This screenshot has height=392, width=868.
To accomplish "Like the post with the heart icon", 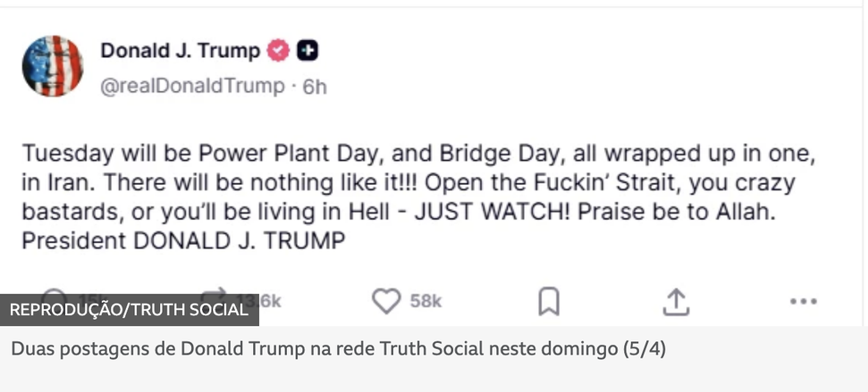I will tap(386, 302).
